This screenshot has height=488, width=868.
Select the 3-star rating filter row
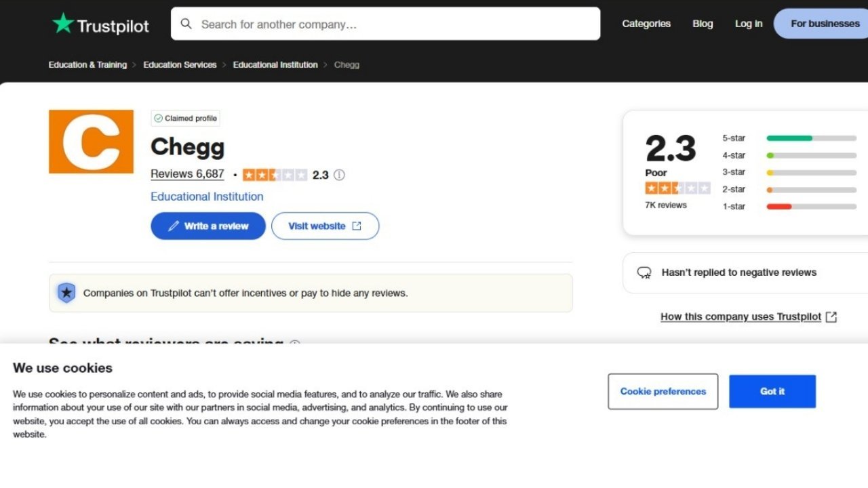pos(810,172)
